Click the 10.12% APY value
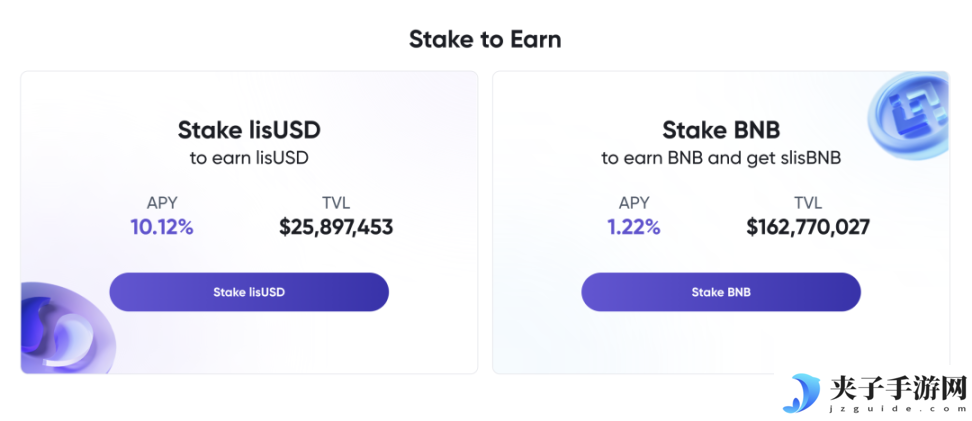The width and height of the screenshot is (972, 421). tap(162, 228)
